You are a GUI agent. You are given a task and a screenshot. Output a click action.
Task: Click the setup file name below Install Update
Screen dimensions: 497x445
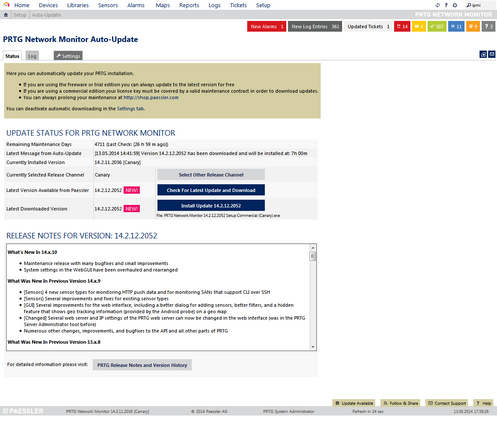click(218, 216)
